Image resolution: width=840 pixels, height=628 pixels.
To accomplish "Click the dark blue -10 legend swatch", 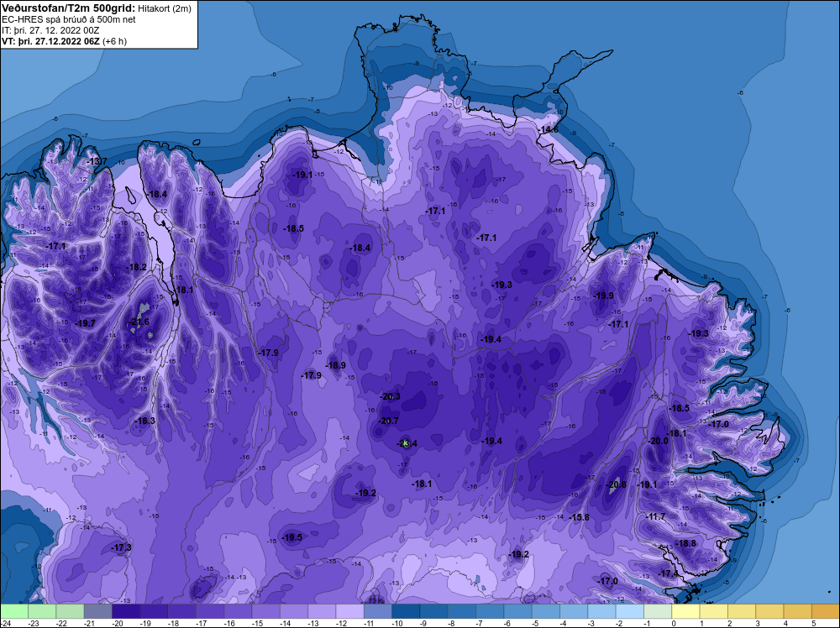I will click(405, 611).
